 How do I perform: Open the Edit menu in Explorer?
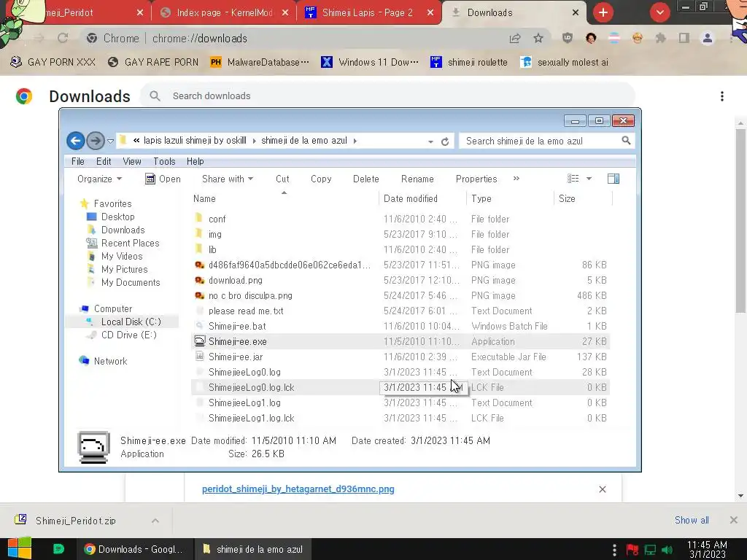click(x=104, y=161)
